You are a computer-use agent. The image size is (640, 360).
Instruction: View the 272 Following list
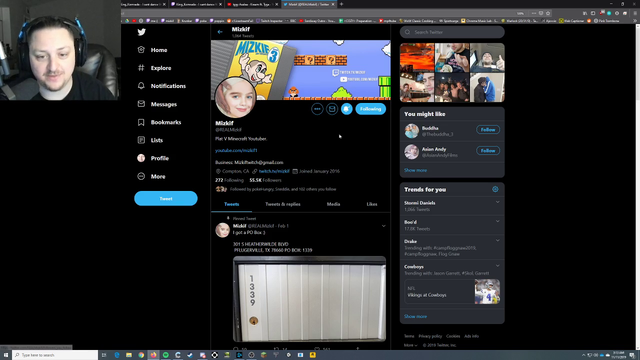229,180
